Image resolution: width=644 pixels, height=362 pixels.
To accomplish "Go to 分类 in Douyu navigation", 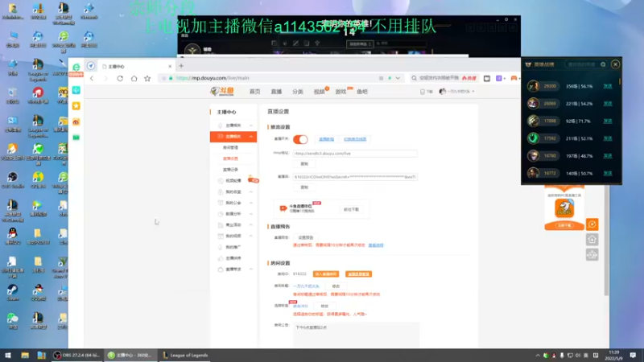I will (298, 92).
